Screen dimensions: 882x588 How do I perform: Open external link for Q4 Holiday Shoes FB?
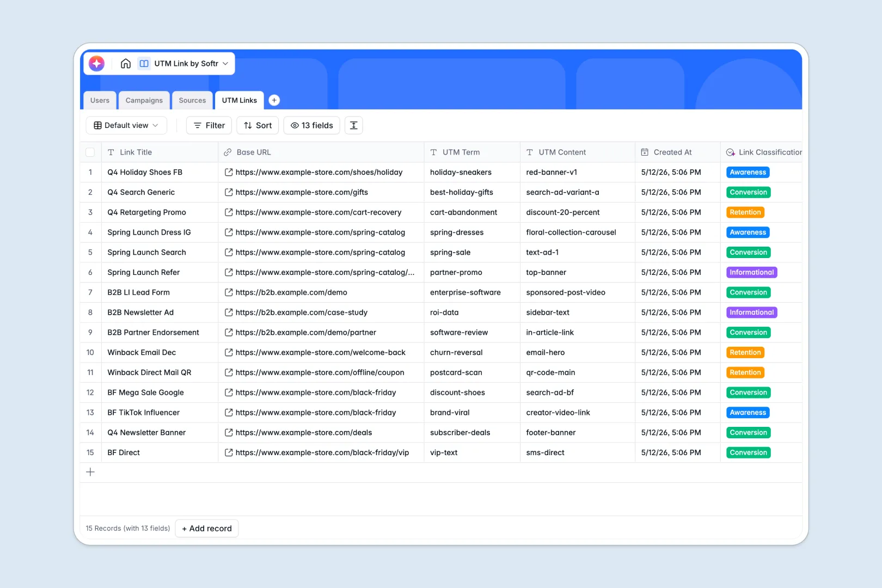[x=229, y=172]
